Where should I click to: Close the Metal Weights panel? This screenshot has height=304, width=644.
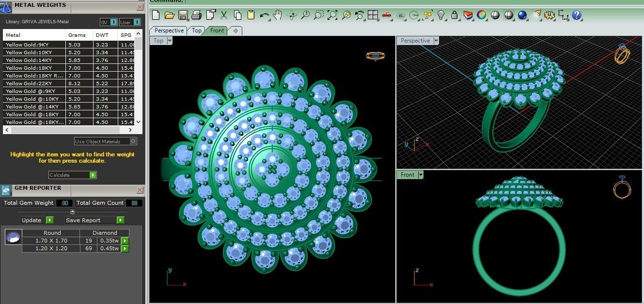pos(140,7)
